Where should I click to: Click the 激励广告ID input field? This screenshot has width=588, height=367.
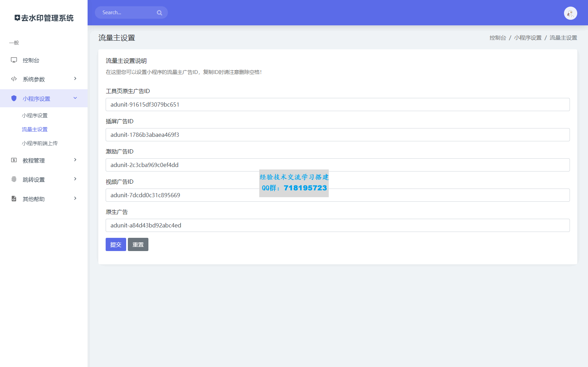pyautogui.click(x=337, y=165)
